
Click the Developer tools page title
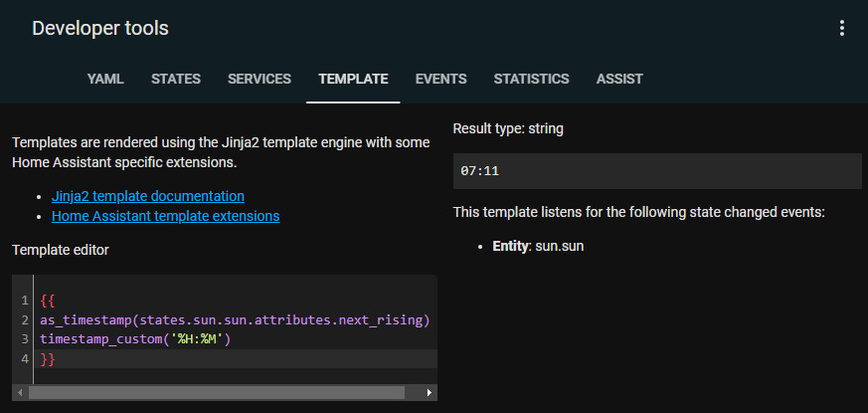click(100, 28)
